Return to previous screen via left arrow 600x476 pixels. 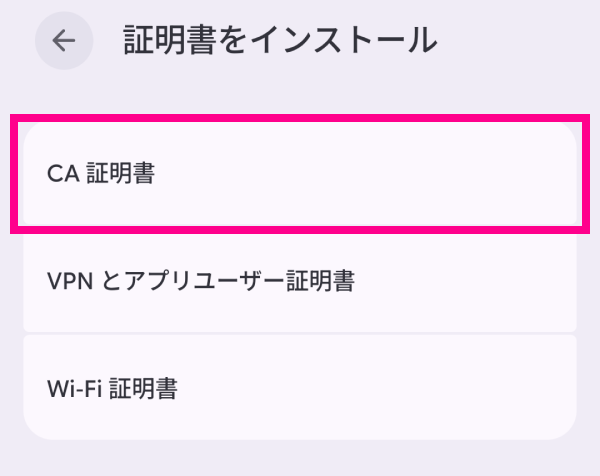click(x=64, y=40)
